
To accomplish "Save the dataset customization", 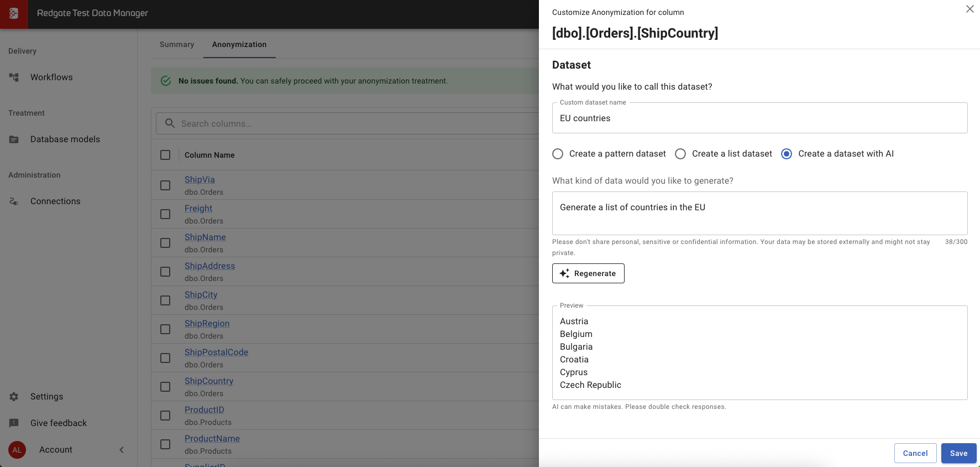I will click(x=958, y=453).
